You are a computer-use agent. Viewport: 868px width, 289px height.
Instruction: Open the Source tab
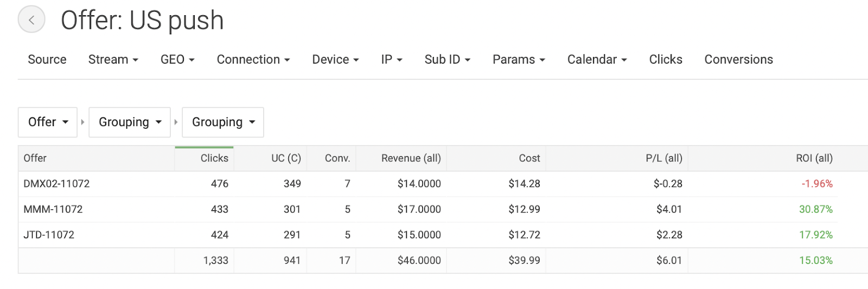click(47, 60)
